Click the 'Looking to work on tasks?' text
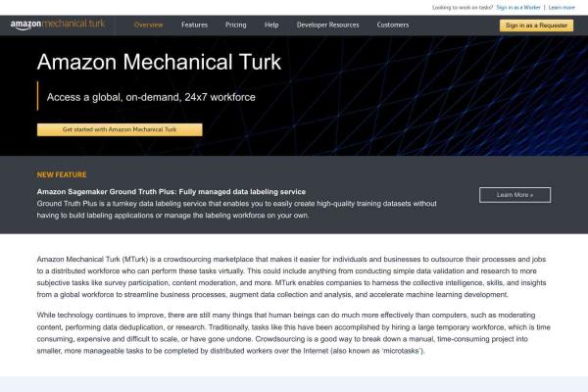Image resolution: width=588 pixels, height=392 pixels. pyautogui.click(x=463, y=7)
